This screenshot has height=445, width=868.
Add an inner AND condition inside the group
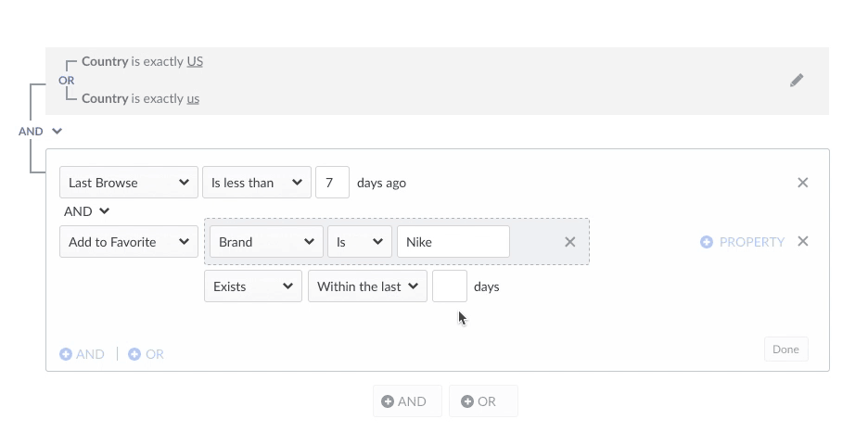click(83, 354)
